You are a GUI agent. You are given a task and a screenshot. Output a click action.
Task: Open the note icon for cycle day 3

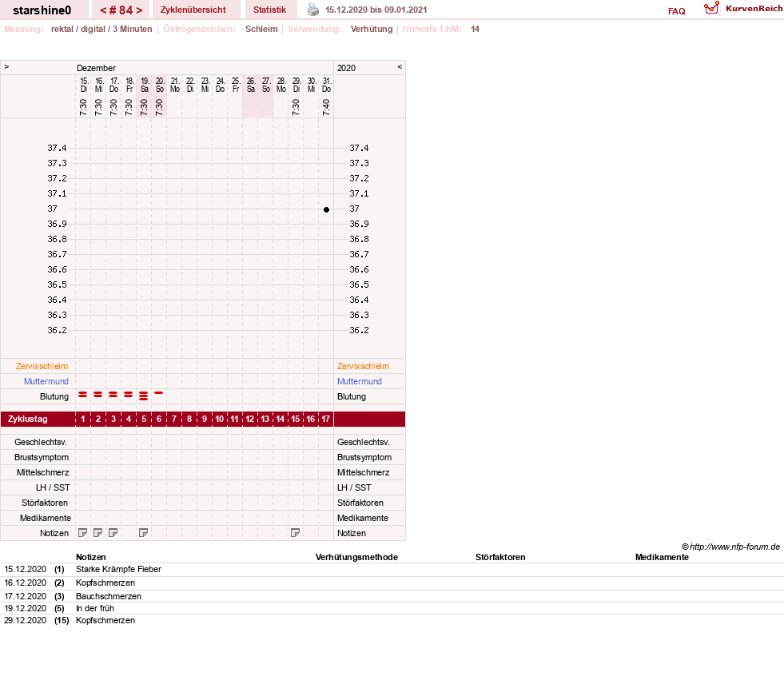[x=113, y=533]
